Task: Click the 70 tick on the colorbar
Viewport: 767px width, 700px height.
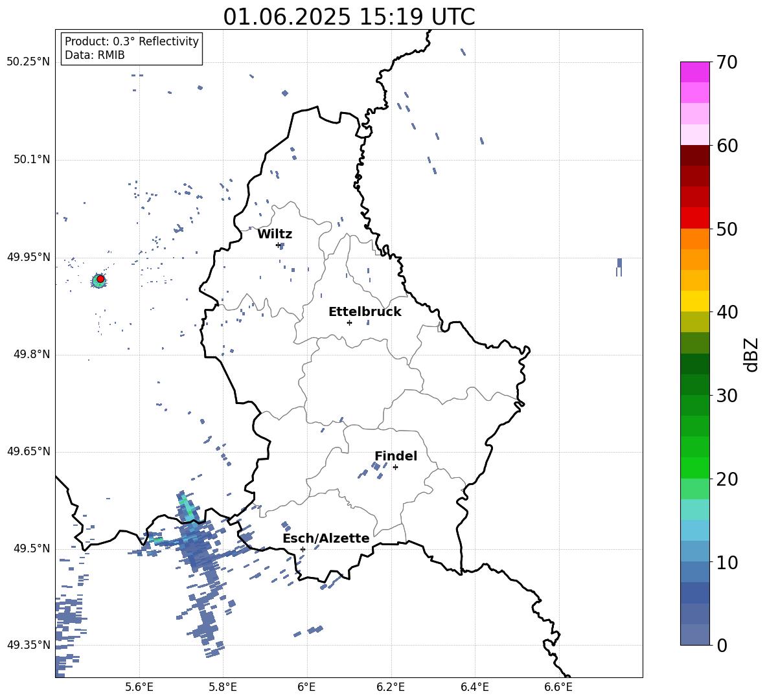Action: pyautogui.click(x=727, y=62)
